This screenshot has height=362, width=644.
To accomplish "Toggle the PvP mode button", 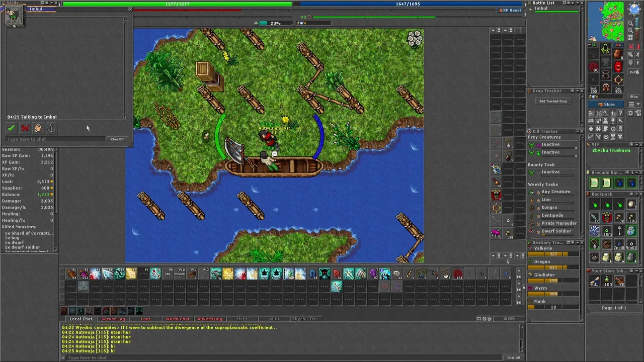I will (x=634, y=72).
